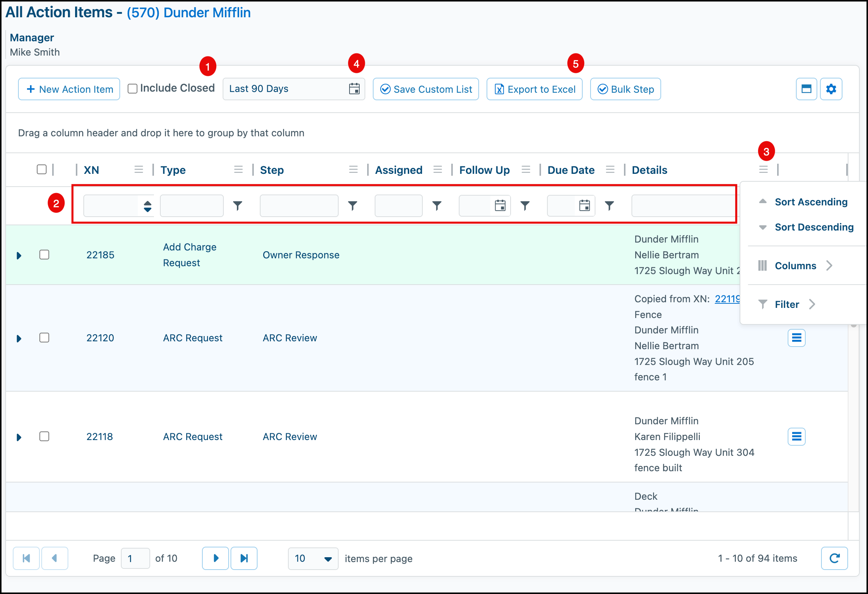
Task: Open the items per page dropdown
Action: point(313,558)
